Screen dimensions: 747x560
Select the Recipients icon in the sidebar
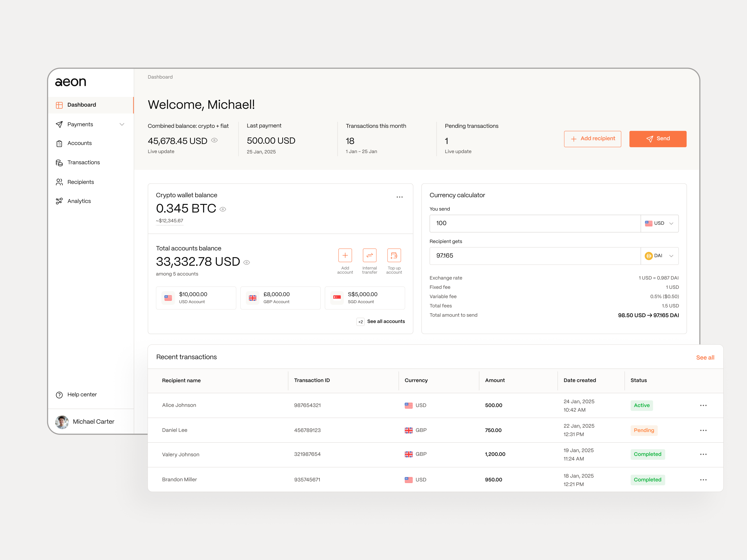(60, 182)
